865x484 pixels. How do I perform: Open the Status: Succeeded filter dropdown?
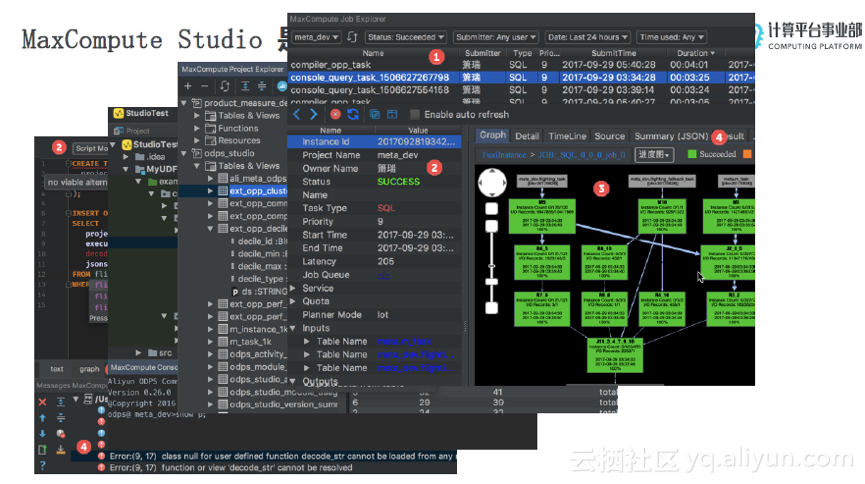click(405, 37)
